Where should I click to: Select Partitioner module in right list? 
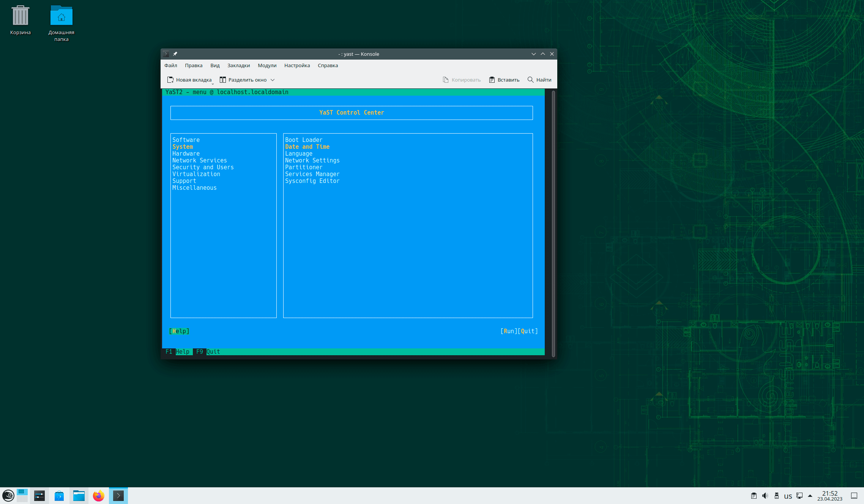303,167
